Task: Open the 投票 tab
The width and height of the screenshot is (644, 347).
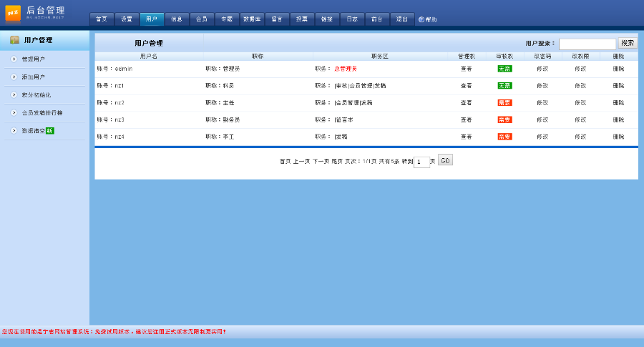Action: pyautogui.click(x=302, y=19)
